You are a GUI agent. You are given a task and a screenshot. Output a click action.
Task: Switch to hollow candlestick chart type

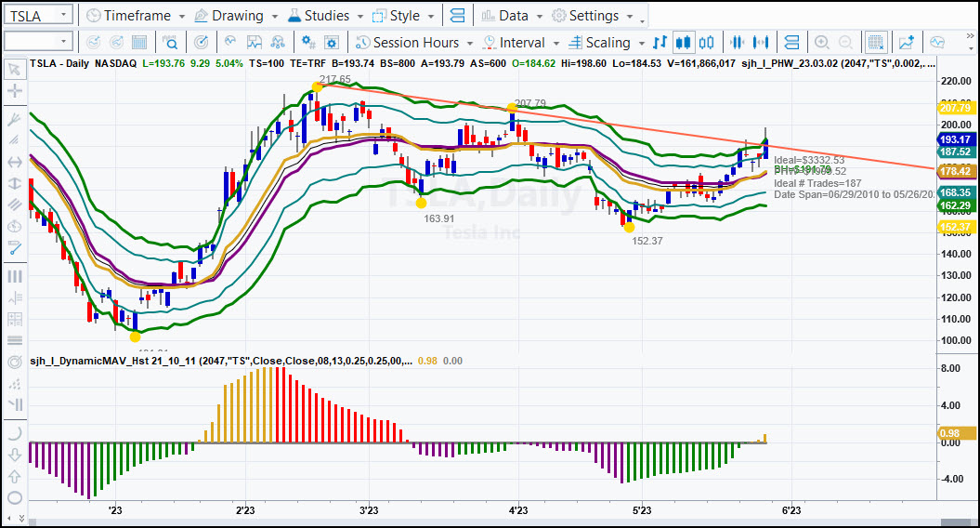706,43
